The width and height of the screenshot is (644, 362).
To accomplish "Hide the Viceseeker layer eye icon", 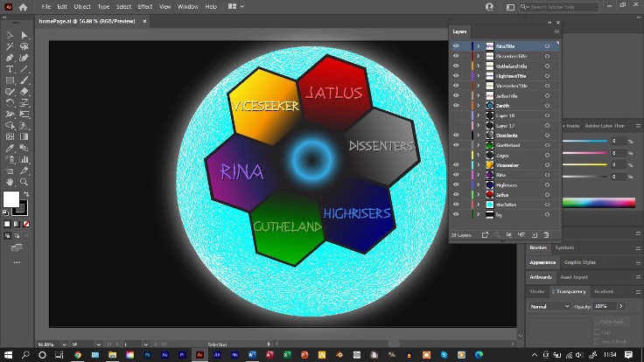I will coord(456,164).
